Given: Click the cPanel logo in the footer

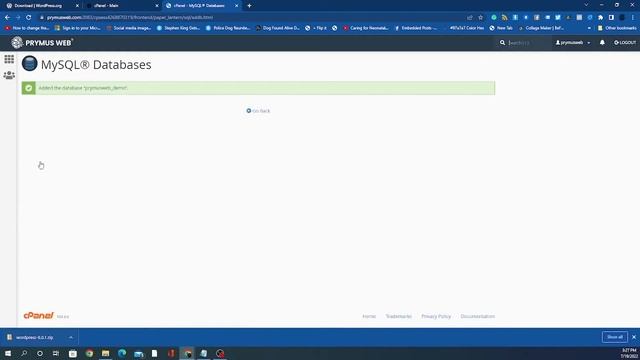Looking at the screenshot, I should pyautogui.click(x=38, y=316).
